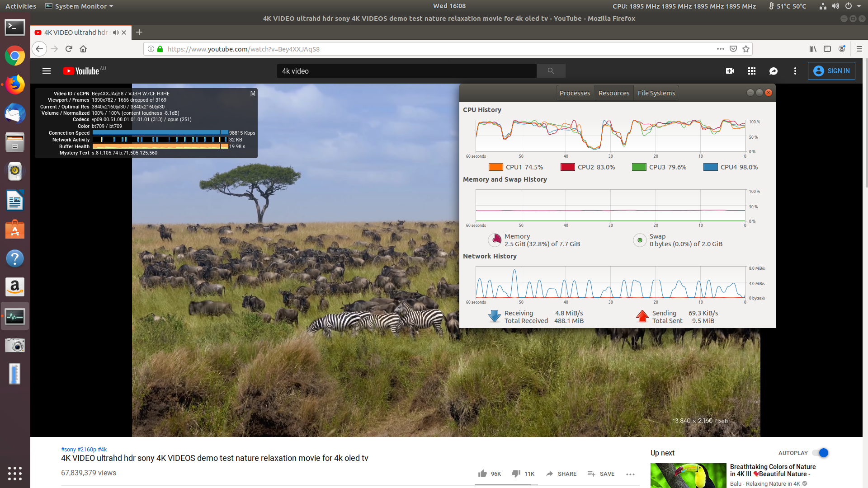Close the 4K VIDEO browser tab
Image resolution: width=868 pixels, height=488 pixels.
124,33
